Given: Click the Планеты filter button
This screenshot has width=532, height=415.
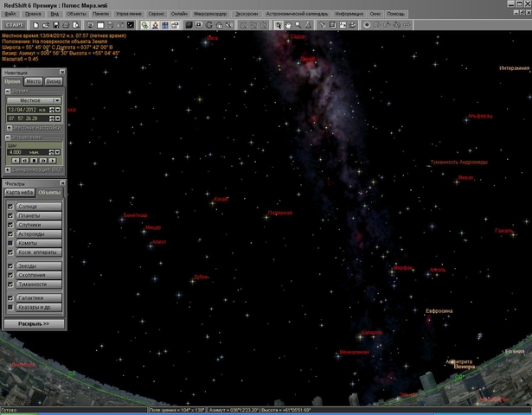Looking at the screenshot, I should [x=39, y=216].
